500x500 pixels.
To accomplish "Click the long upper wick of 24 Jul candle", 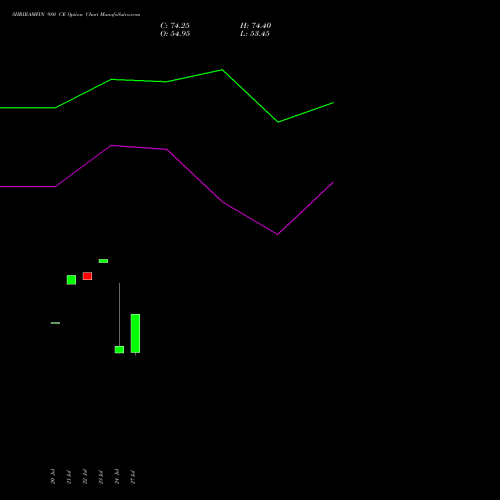I will 119,314.
